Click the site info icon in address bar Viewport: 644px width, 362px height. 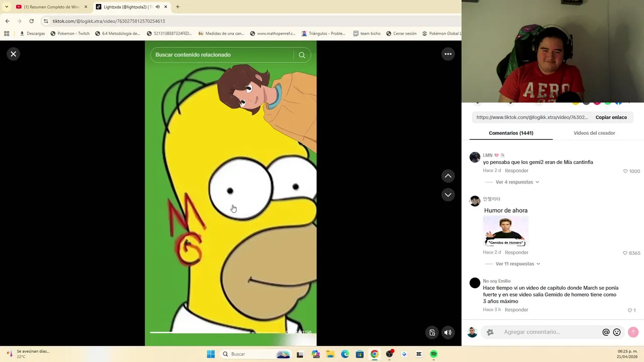(x=46, y=21)
